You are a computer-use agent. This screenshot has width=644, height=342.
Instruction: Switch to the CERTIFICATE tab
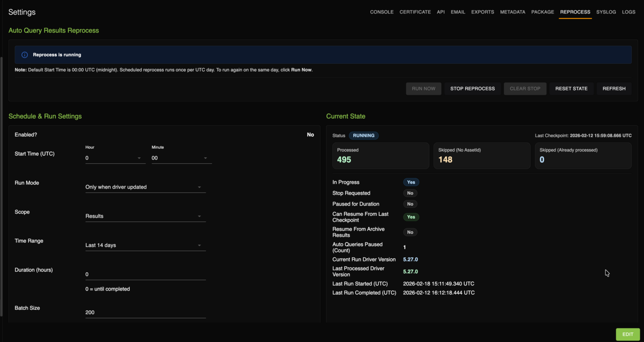415,12
